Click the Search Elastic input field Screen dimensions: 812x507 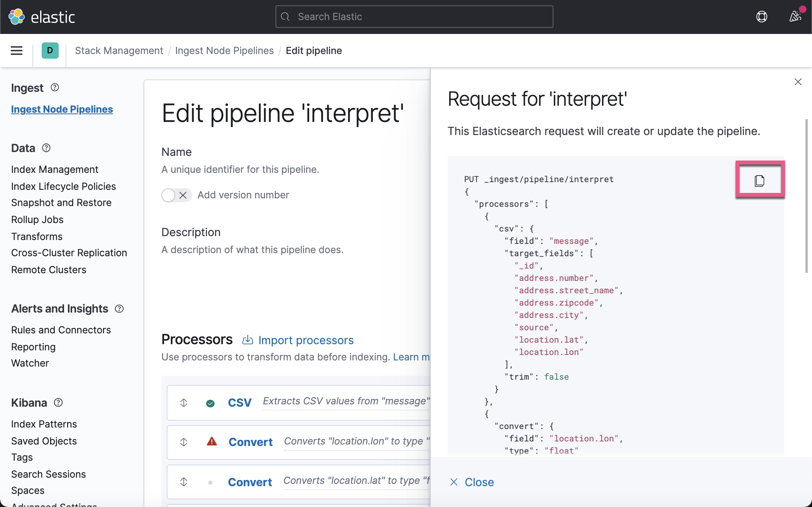pos(414,16)
